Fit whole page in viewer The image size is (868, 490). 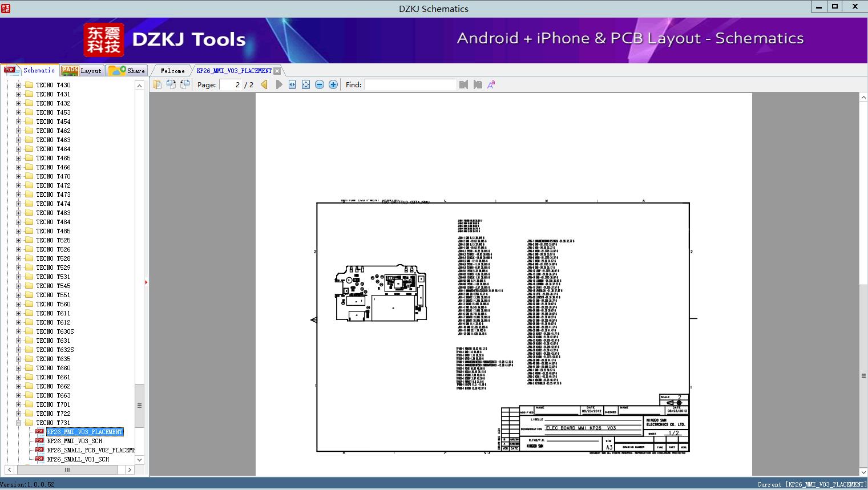pos(306,84)
